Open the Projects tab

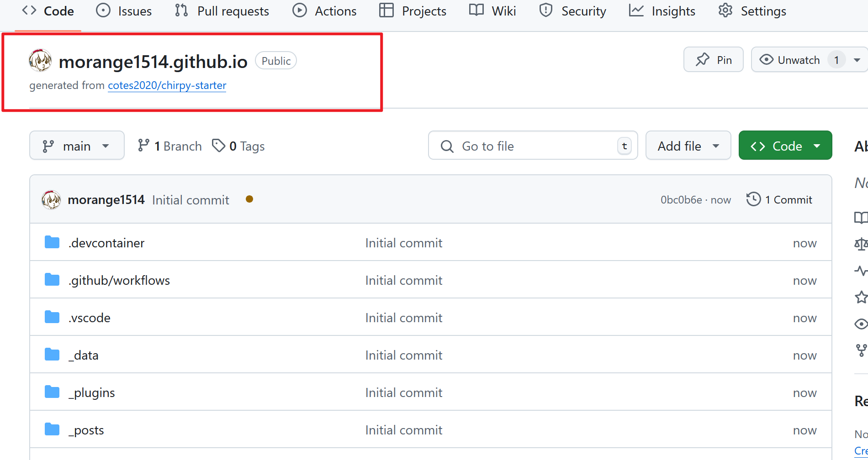[x=413, y=11]
